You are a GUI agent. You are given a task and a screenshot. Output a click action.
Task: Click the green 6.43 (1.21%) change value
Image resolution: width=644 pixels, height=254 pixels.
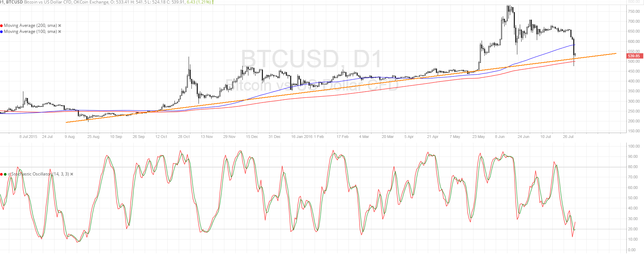click(199, 2)
